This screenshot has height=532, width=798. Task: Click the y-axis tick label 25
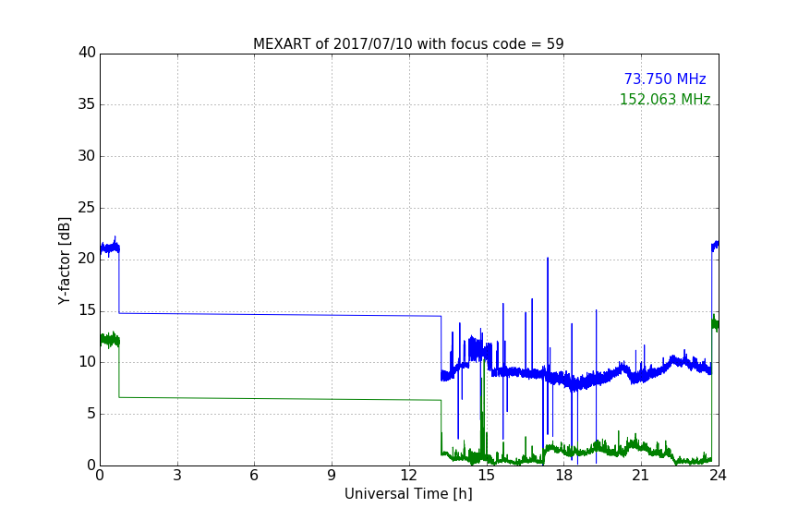pyautogui.click(x=87, y=208)
